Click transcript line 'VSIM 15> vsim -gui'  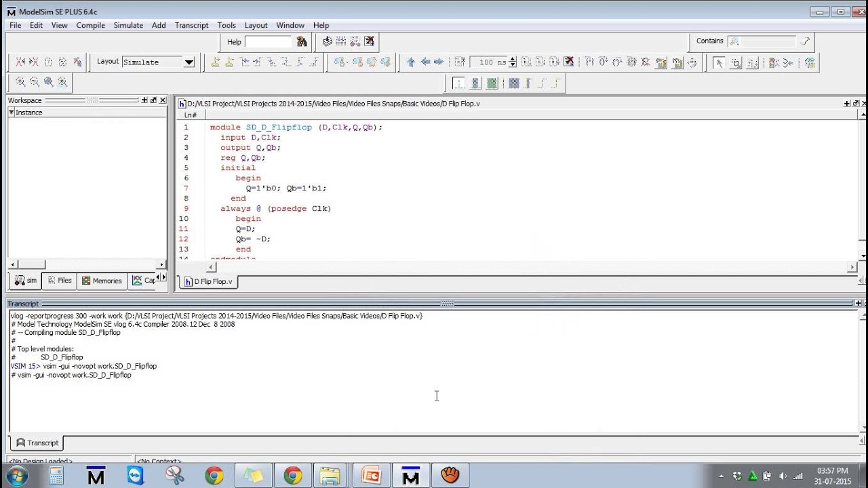point(83,366)
